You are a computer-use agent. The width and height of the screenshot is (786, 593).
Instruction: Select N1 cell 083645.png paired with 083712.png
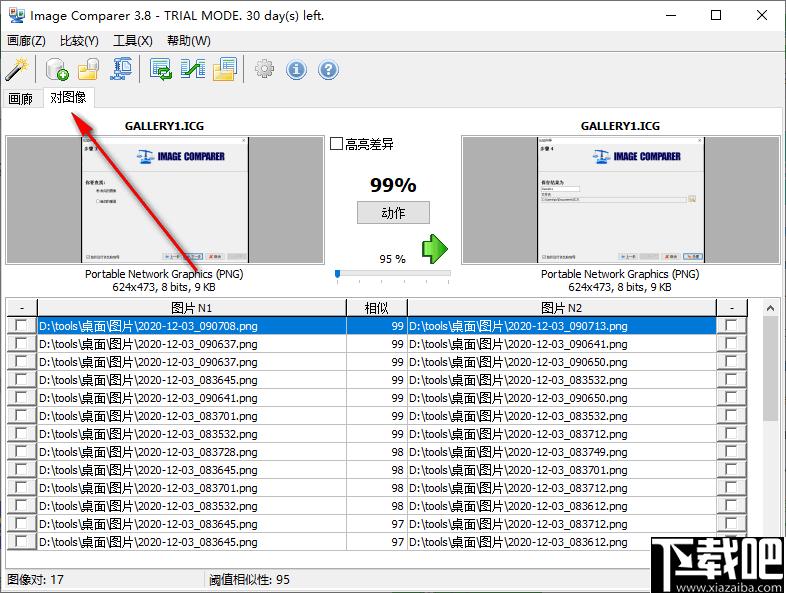point(191,524)
